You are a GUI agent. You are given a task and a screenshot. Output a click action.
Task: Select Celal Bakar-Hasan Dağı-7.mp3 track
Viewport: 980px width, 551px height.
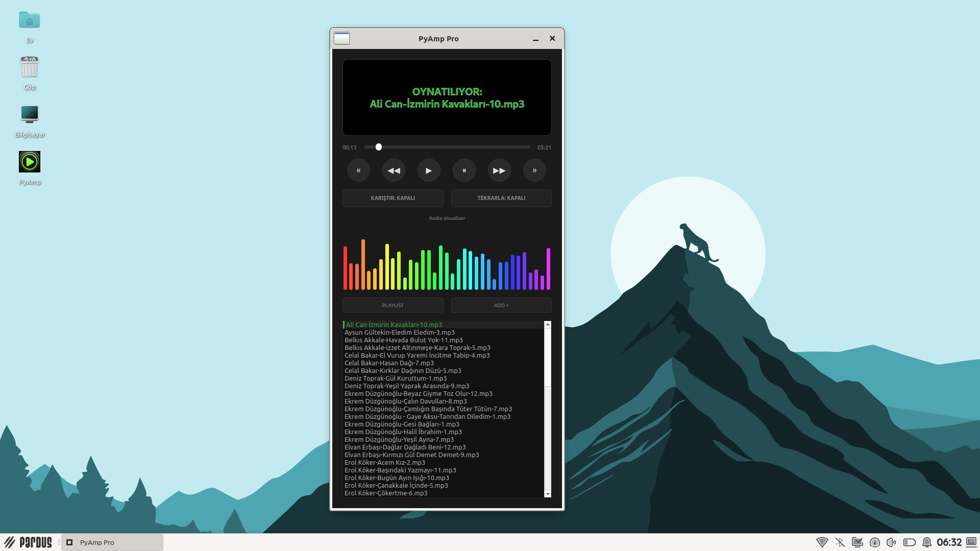pyautogui.click(x=389, y=363)
